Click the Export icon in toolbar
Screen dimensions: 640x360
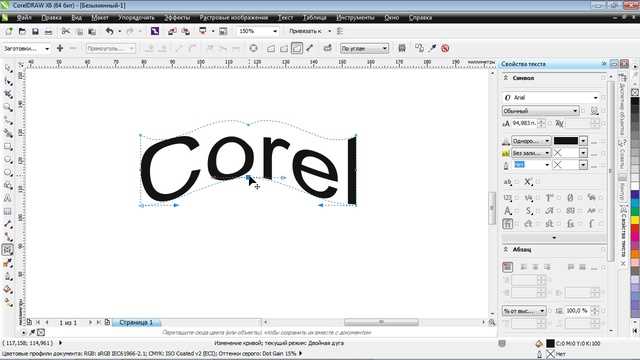[x=186, y=31]
